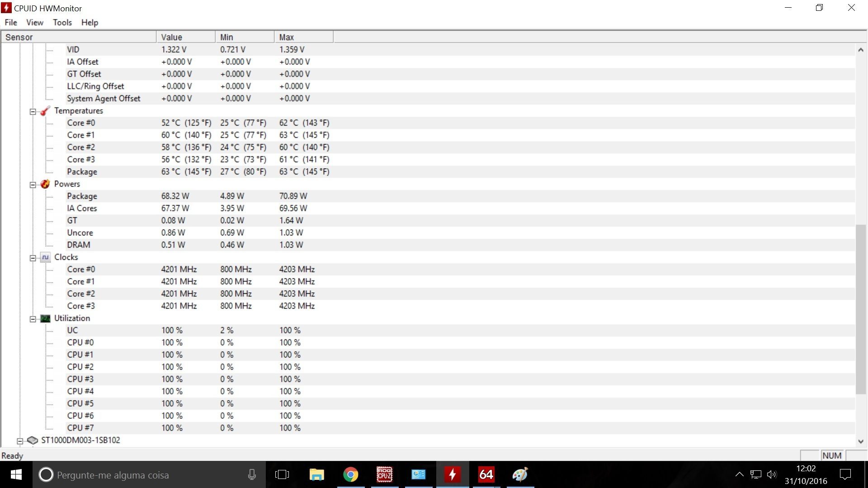Click the Value column header

point(186,37)
